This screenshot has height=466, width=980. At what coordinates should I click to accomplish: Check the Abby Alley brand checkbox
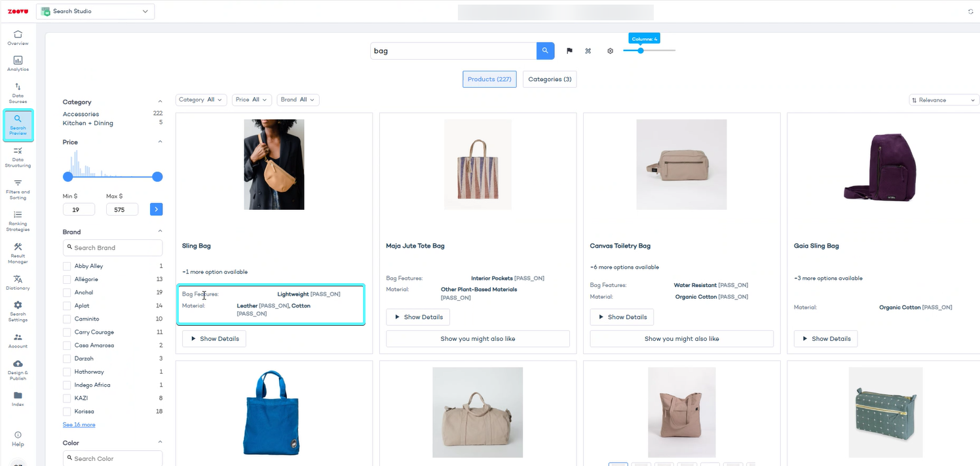[67, 266]
